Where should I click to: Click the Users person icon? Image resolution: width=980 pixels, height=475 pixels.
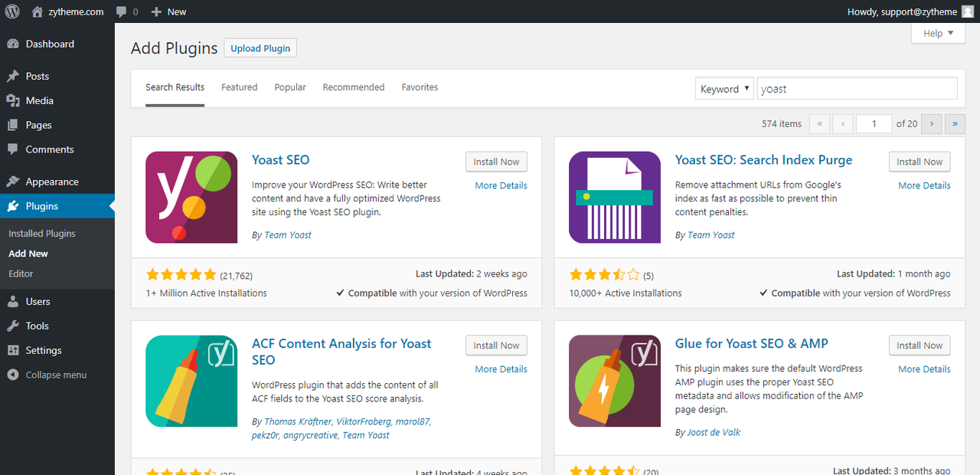(x=12, y=301)
